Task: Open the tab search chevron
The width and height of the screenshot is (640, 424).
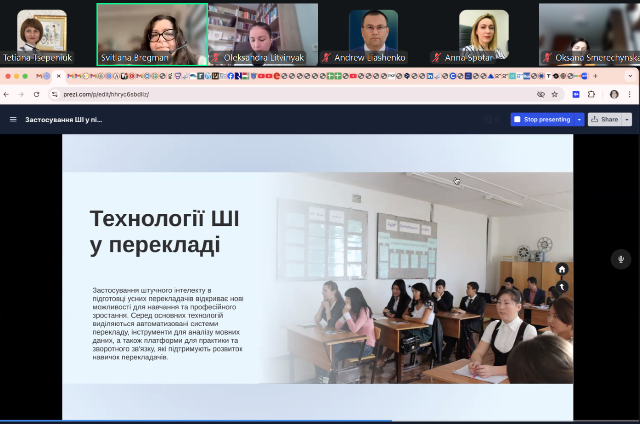Action: pyautogui.click(x=630, y=76)
